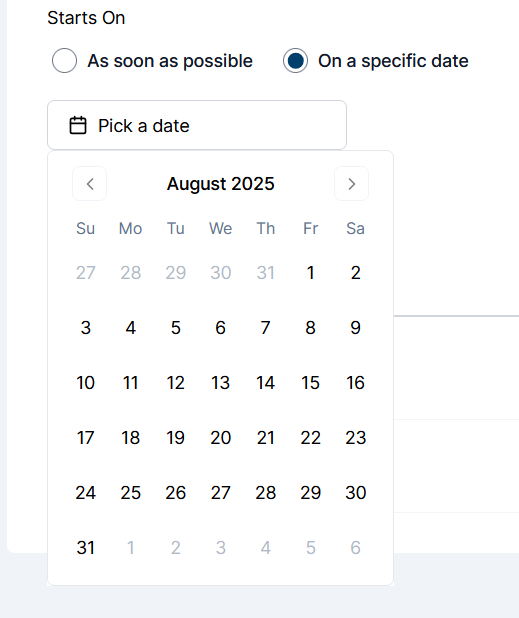This screenshot has height=618, width=519.
Task: Choose Sunday August 3
Action: (x=86, y=328)
